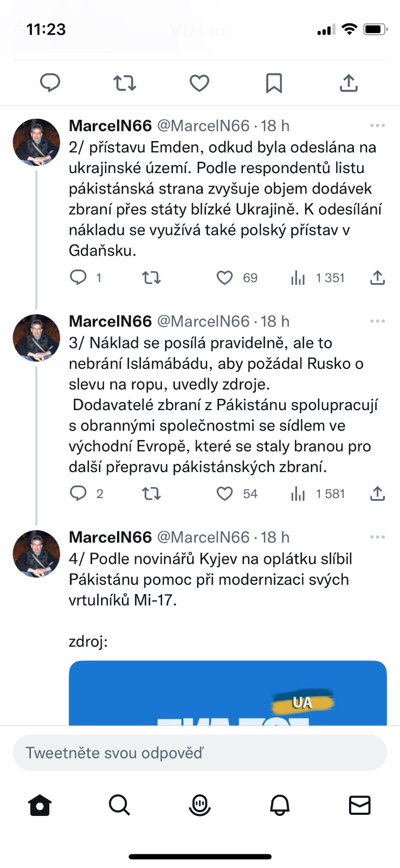Open the blue UA source link card
Viewport: 400px width, 868px height.
pyautogui.click(x=228, y=693)
